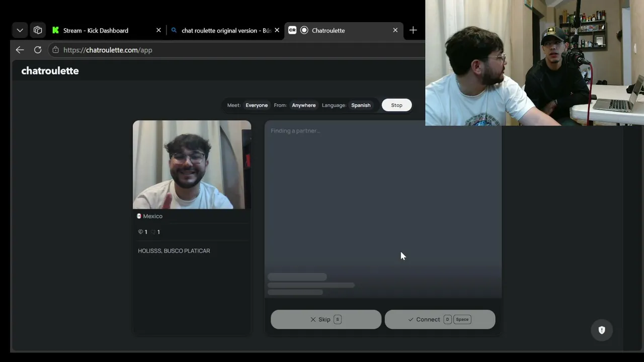Switch to the chat roulette original version tab
Screen dimensions: 644x362
tap(225, 30)
